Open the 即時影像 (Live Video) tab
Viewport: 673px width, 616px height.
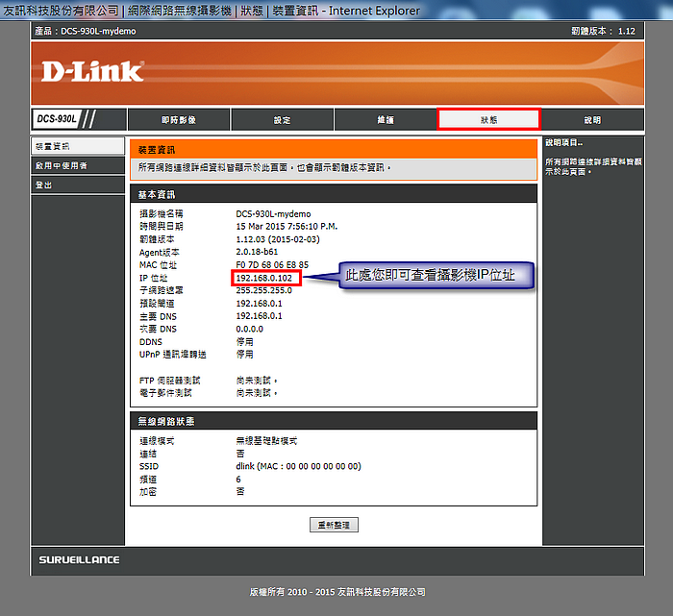[x=179, y=120]
